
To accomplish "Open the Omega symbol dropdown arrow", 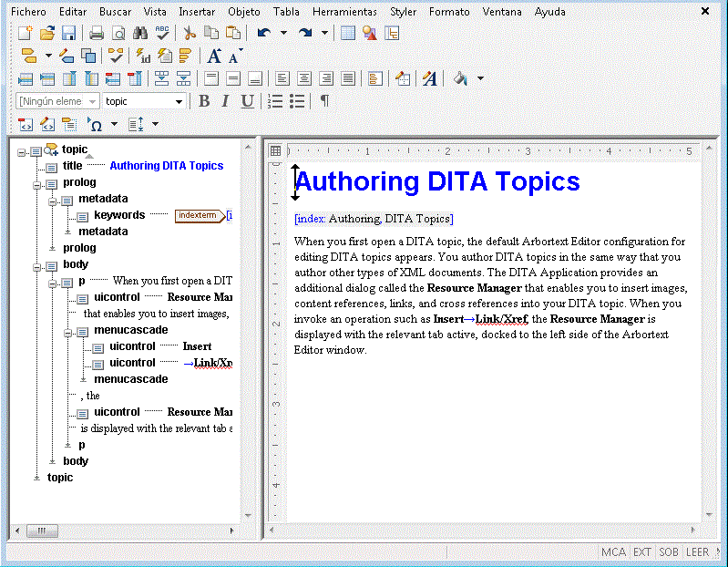I will pyautogui.click(x=114, y=125).
